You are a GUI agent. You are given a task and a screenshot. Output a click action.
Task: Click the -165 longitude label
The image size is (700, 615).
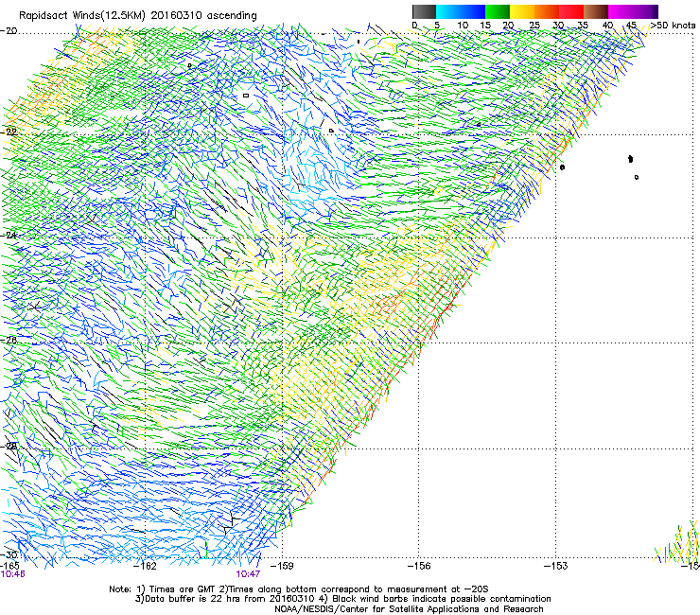coord(9,565)
